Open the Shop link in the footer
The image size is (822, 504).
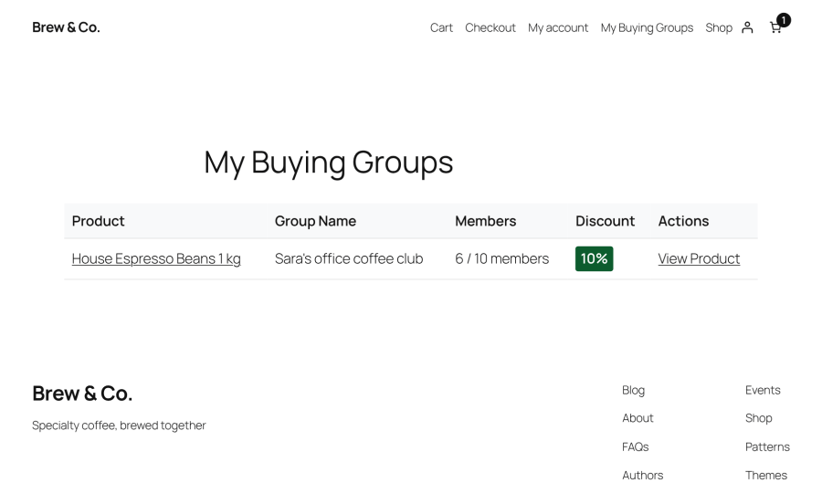[759, 418]
